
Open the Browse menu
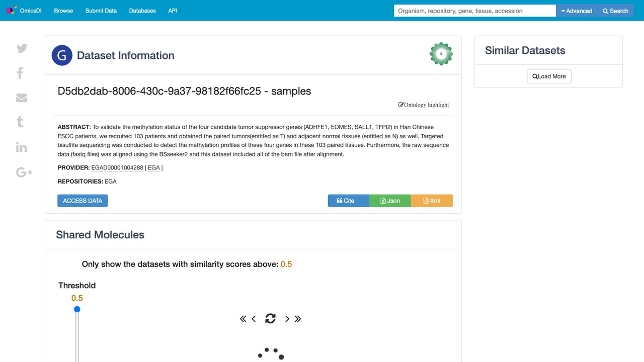pyautogui.click(x=63, y=11)
